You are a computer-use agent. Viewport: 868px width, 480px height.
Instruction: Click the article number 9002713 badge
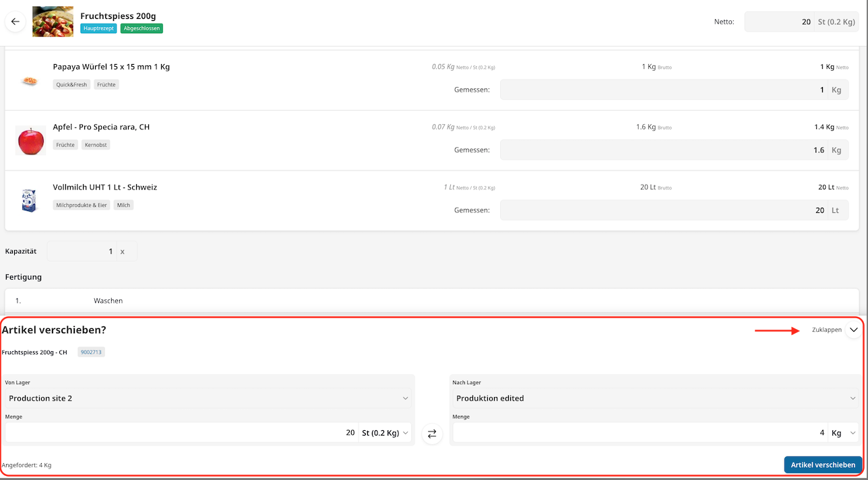click(x=91, y=352)
